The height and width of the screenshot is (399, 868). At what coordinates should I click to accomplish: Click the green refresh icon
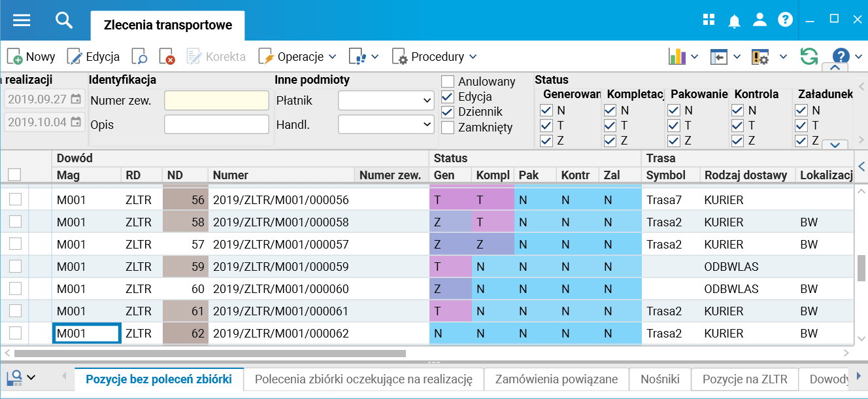tap(809, 56)
